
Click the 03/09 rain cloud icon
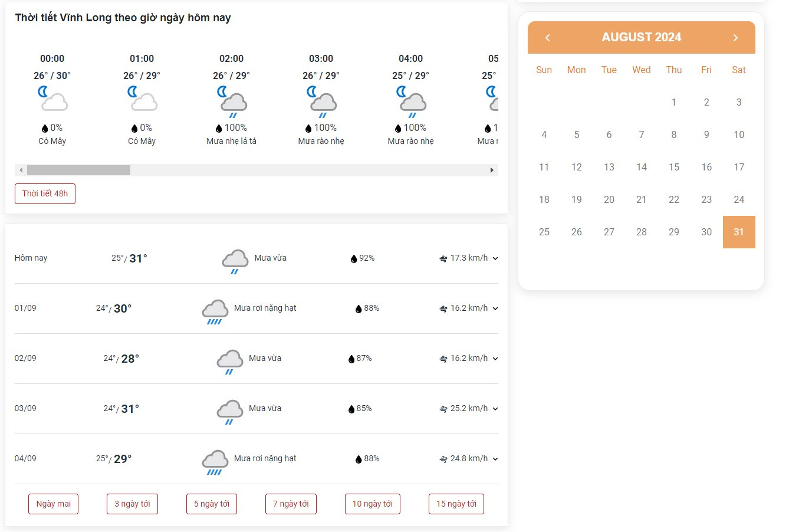(x=229, y=412)
